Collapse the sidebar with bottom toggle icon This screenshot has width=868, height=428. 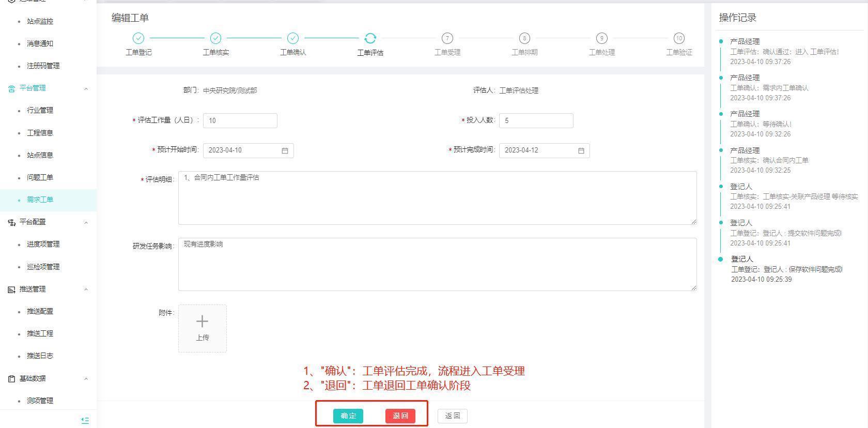(x=85, y=420)
